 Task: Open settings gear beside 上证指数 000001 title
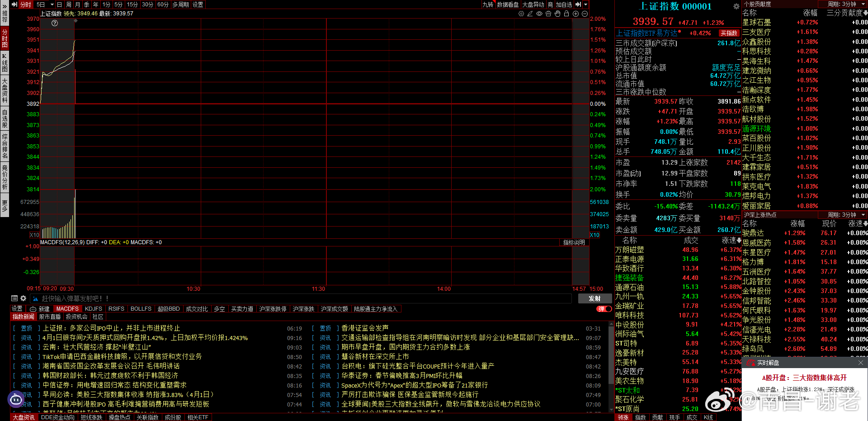coord(736,6)
